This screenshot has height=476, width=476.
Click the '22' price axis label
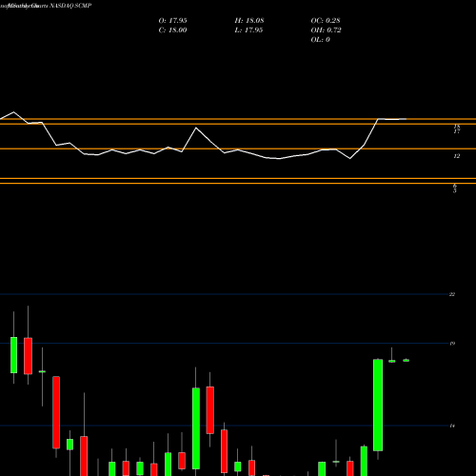pos(452,294)
